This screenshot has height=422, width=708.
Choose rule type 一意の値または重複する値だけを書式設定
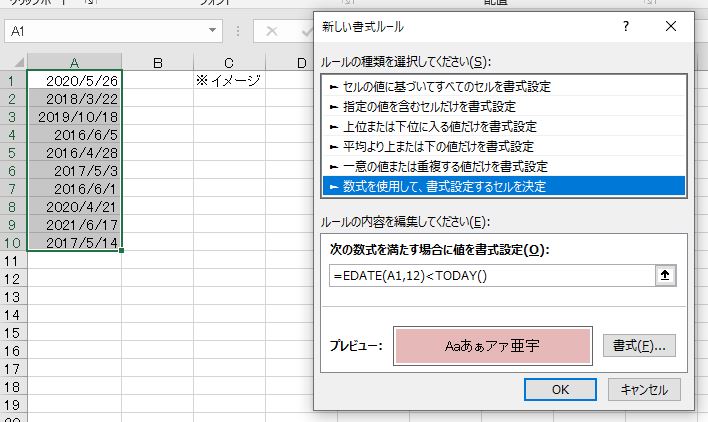pos(504,166)
